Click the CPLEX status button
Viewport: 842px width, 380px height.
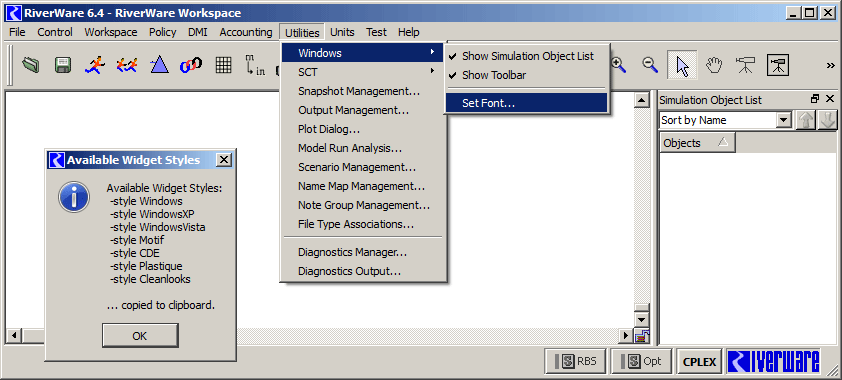700,361
